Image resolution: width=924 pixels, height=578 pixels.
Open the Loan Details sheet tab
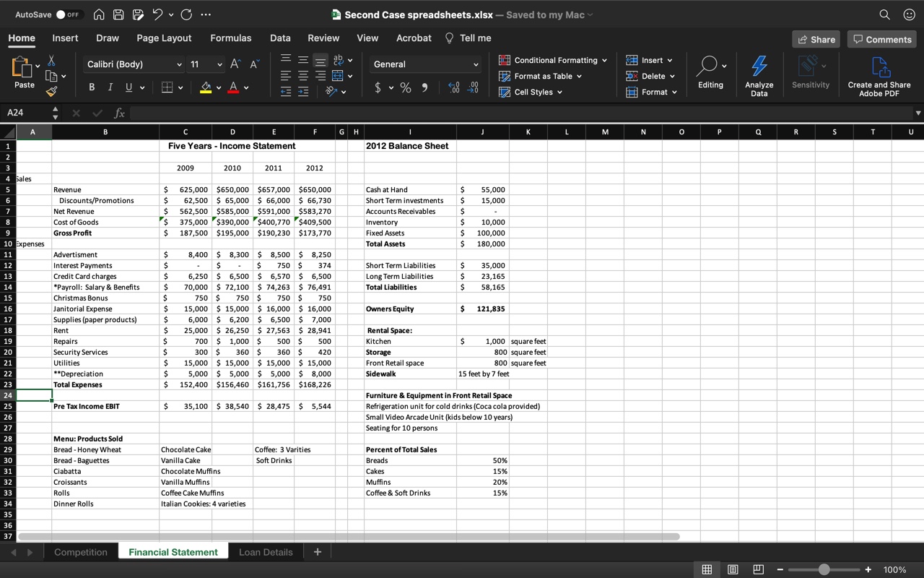click(266, 551)
